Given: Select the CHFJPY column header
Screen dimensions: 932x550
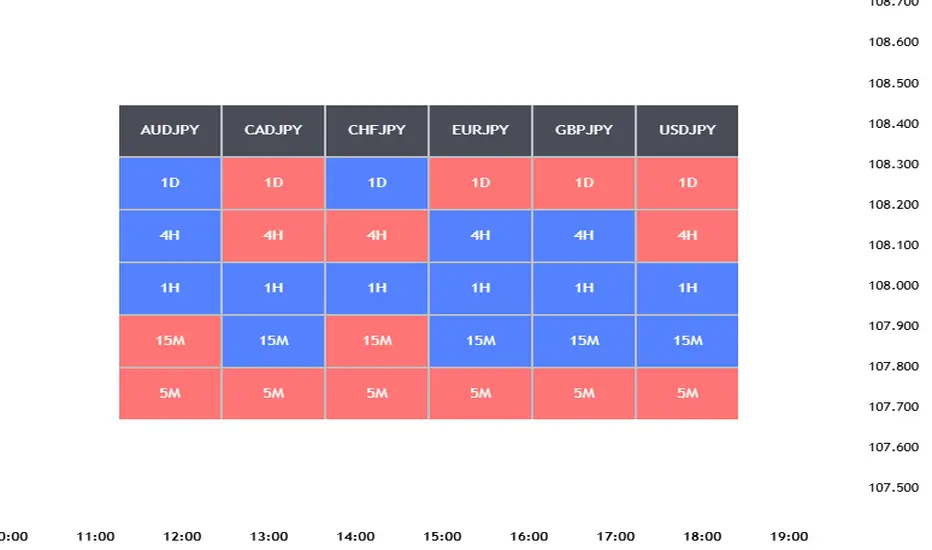Looking at the screenshot, I should tap(377, 130).
